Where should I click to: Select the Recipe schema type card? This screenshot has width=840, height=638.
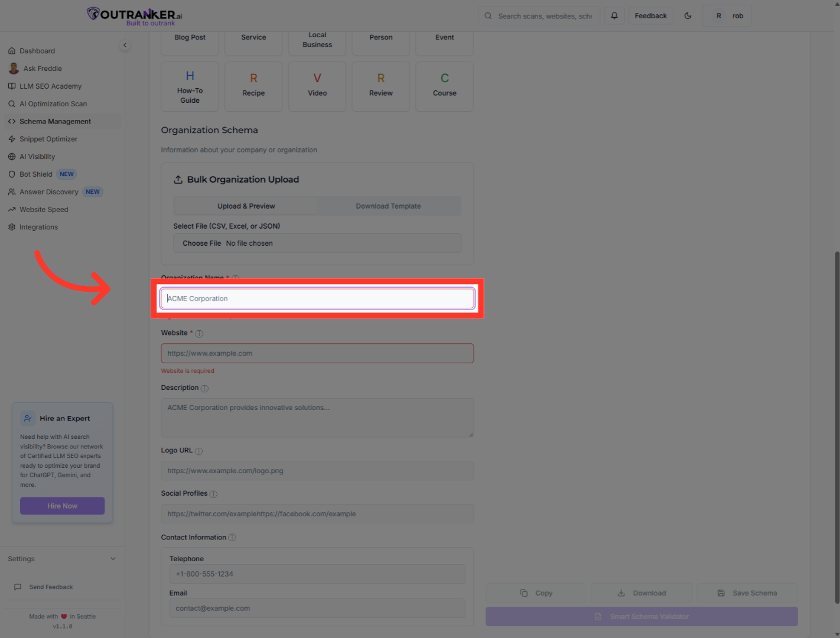(x=253, y=86)
